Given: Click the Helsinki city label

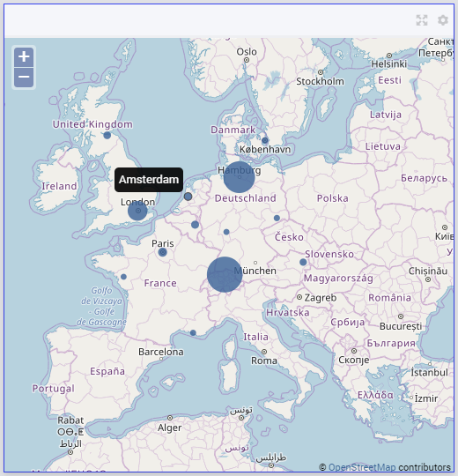Looking at the screenshot, I should (x=388, y=64).
